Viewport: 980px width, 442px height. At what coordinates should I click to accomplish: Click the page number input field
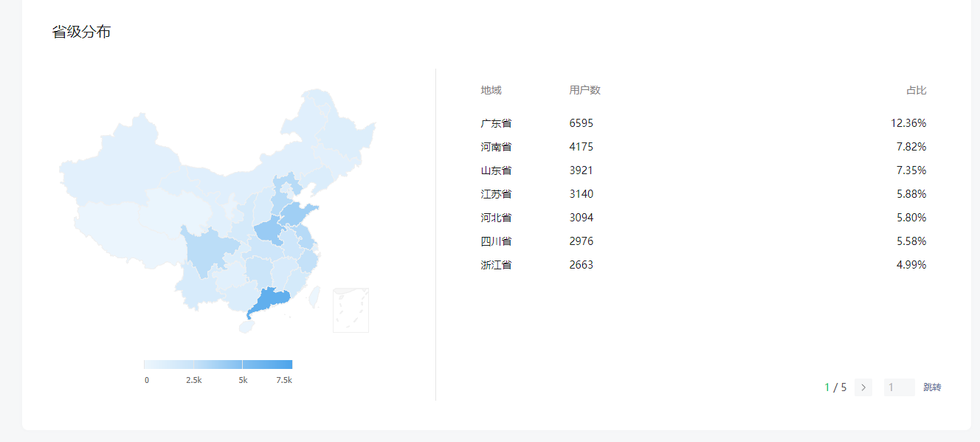(x=900, y=387)
